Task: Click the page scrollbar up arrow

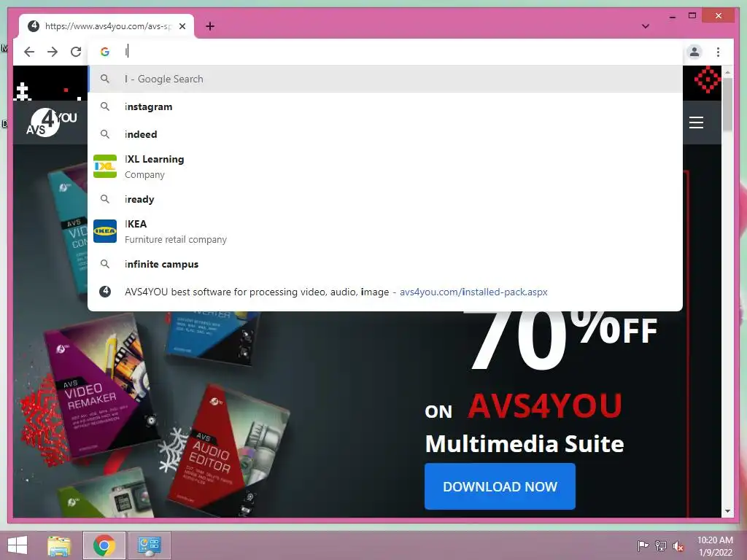Action: pyautogui.click(x=727, y=72)
